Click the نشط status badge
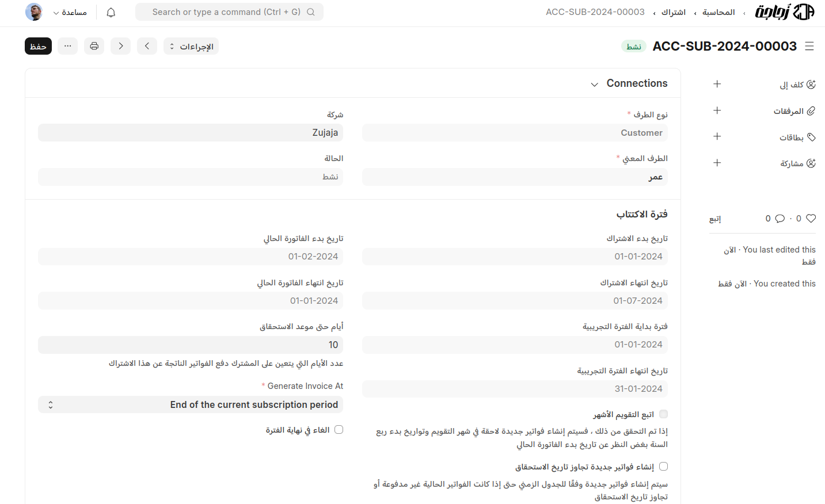 [x=634, y=47]
